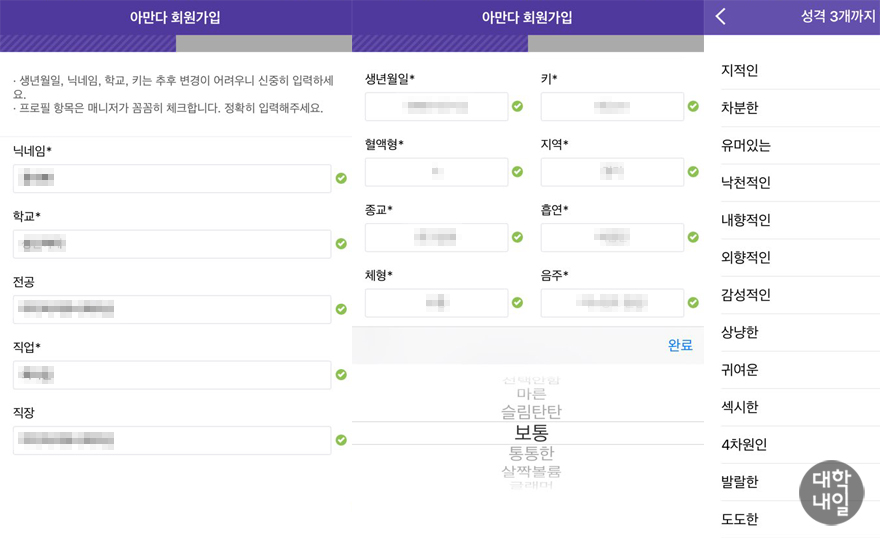Choose 슬림탄탄 in the body type picker

click(x=531, y=412)
